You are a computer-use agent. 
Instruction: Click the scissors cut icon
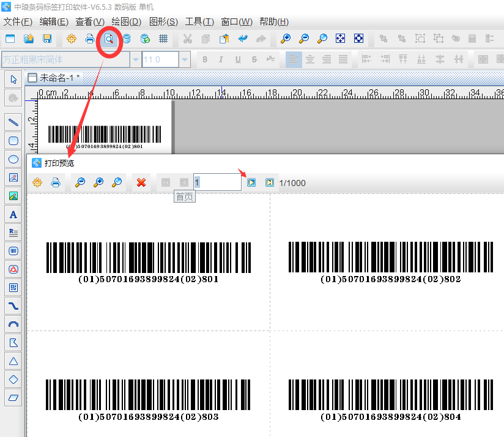187,39
